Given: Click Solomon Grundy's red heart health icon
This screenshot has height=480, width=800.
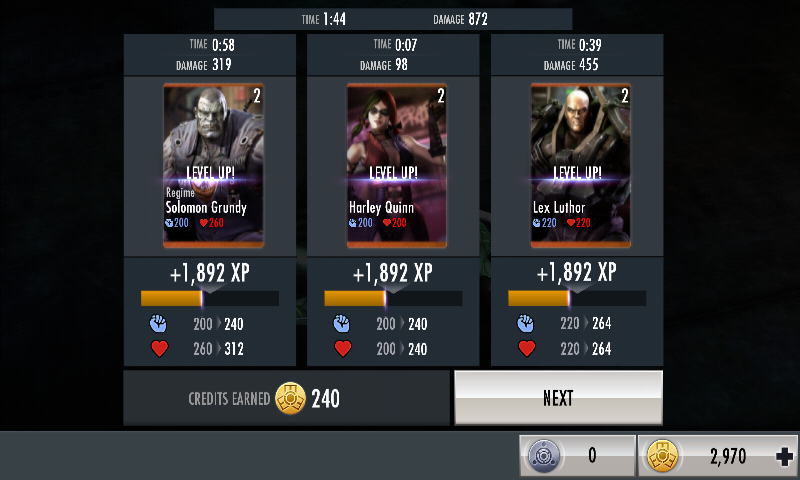Looking at the screenshot, I should (x=159, y=349).
